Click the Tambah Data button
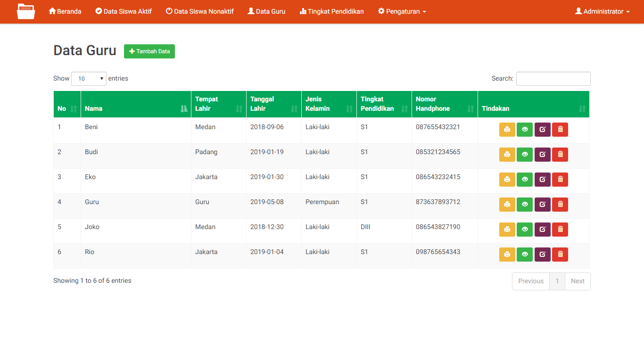This screenshot has height=362, width=644. click(x=149, y=51)
